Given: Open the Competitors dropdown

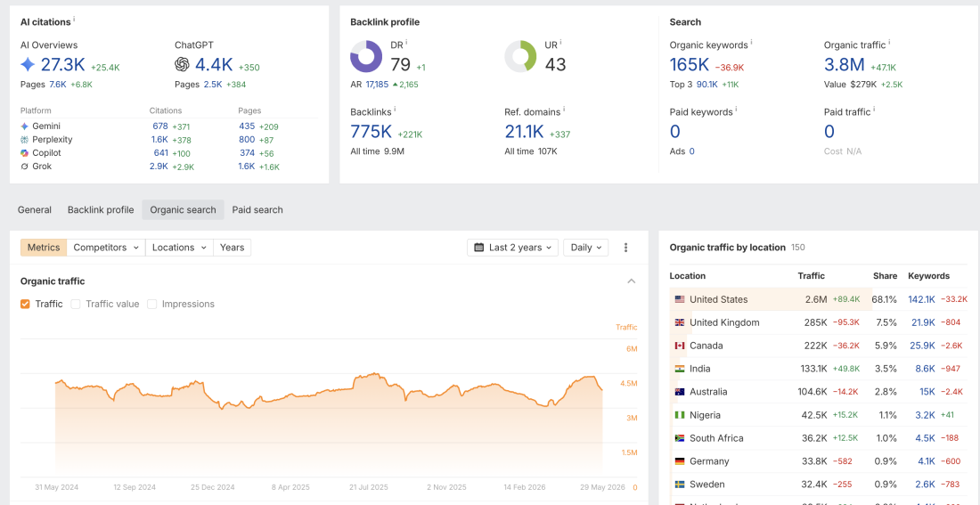Looking at the screenshot, I should (106, 248).
